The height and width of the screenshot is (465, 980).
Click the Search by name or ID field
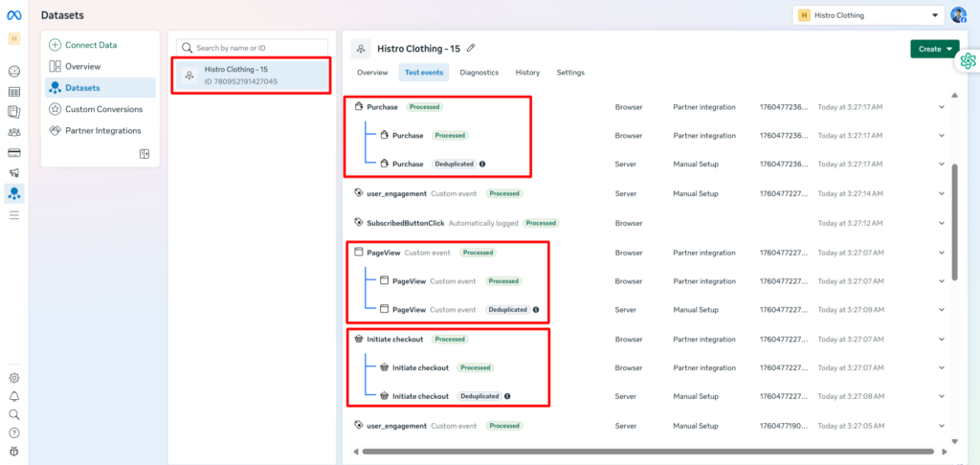pos(252,47)
